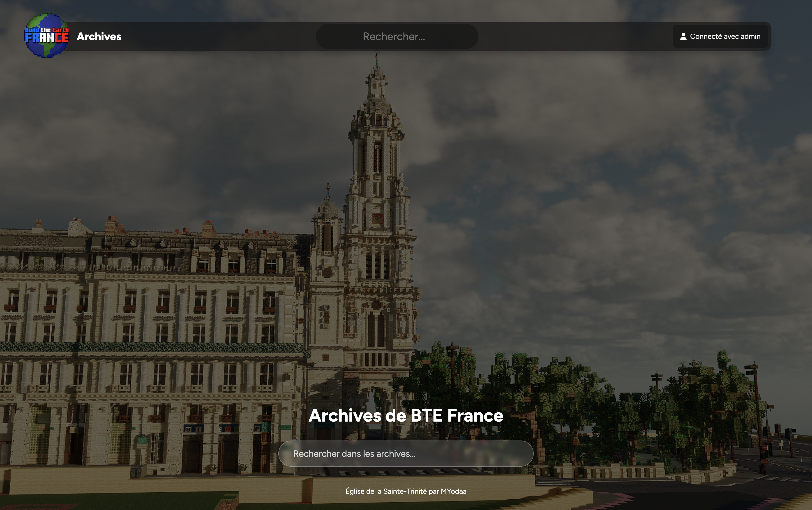Tap the white person glyph on the admin button

pos(684,37)
